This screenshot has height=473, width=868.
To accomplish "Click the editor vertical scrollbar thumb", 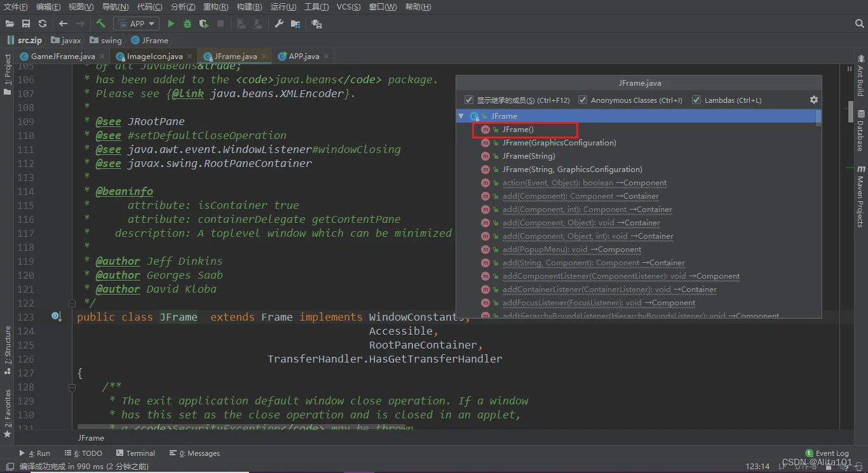I will tap(850, 111).
